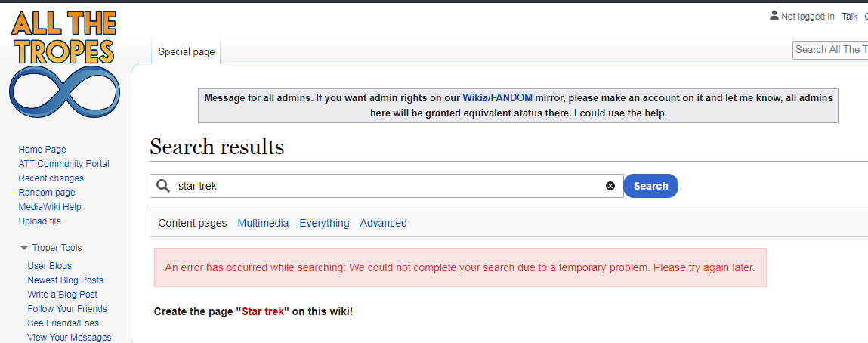Collapse the Troper Tools section
This screenshot has width=868, height=343.
click(x=24, y=248)
